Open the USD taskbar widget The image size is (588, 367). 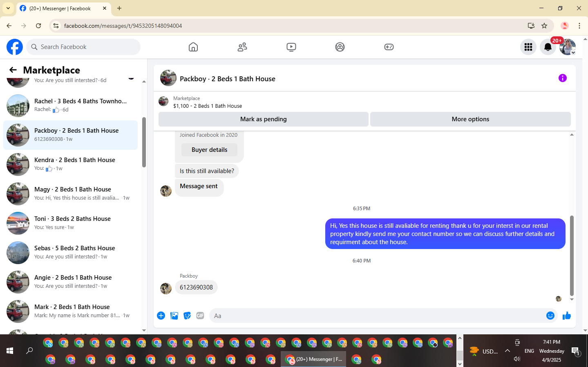[x=483, y=351]
